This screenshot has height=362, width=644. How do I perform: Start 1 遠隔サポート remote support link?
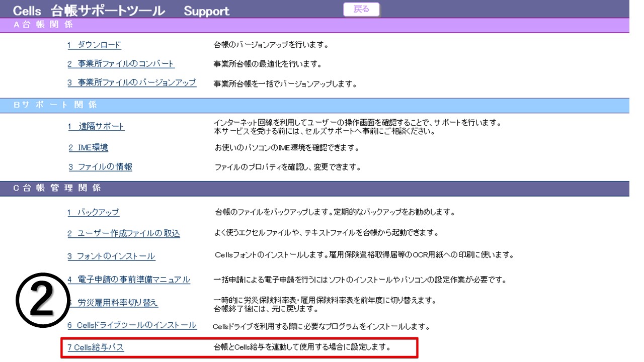pos(96,127)
